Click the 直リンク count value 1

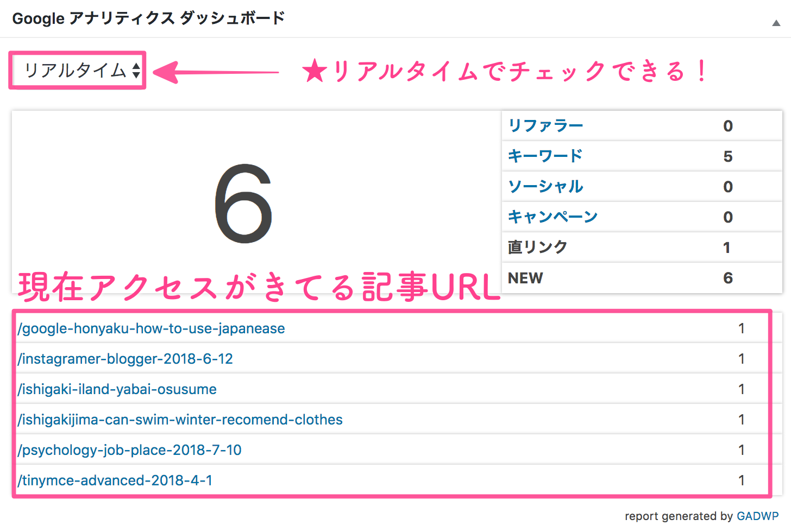[727, 248]
